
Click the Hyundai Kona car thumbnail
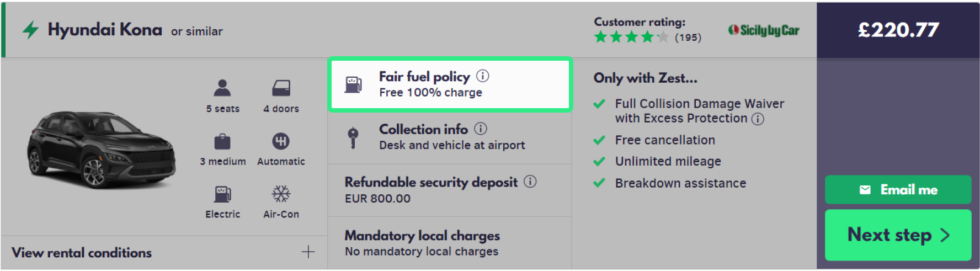(101, 150)
